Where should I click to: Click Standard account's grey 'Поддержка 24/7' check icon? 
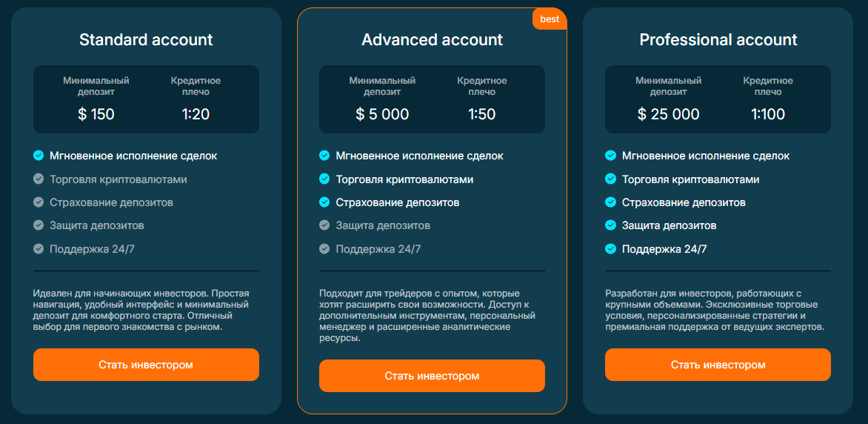[x=39, y=249]
